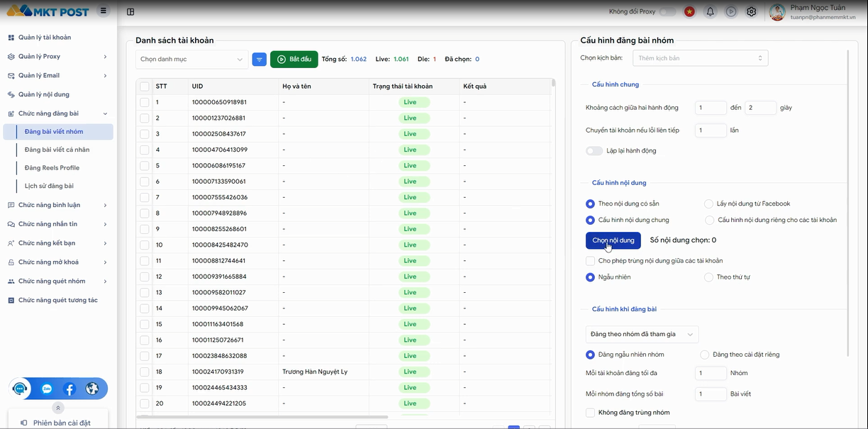Click the hamburger menu icon beside the logo

point(104,11)
